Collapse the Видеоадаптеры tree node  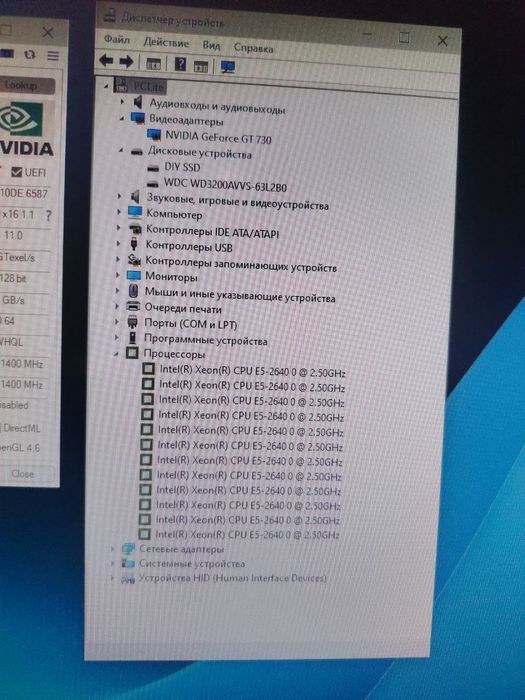point(122,118)
